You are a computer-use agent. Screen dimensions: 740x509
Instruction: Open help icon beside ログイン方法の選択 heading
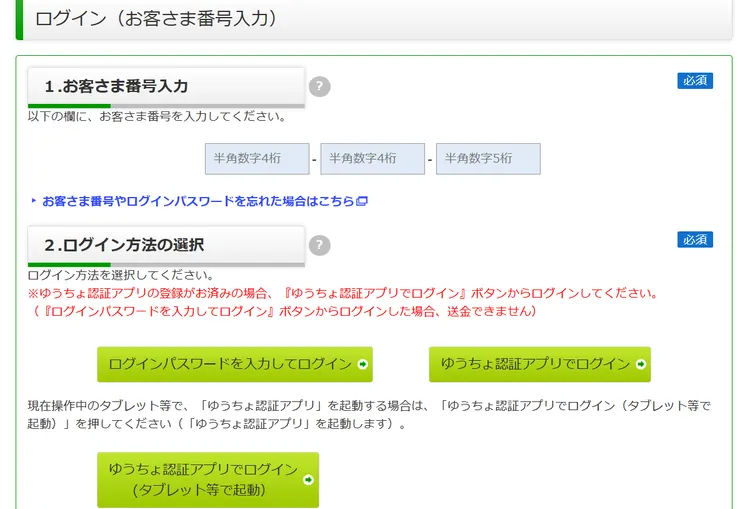320,245
